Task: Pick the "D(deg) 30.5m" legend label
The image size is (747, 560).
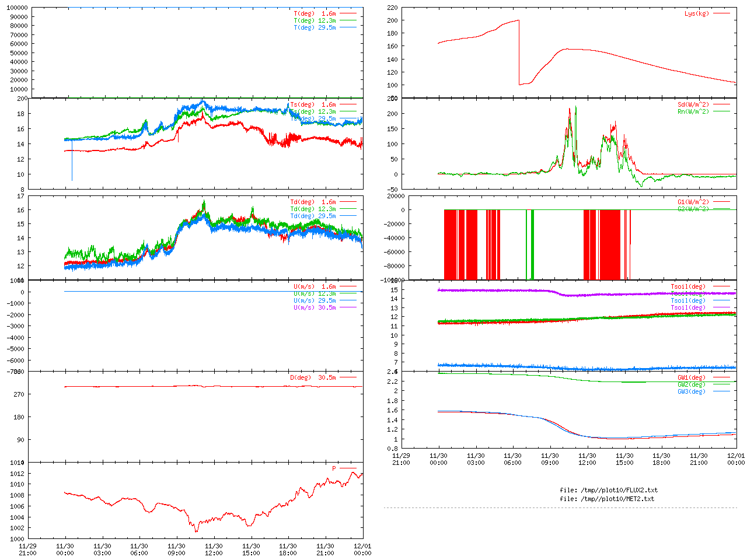Action: click(x=313, y=377)
